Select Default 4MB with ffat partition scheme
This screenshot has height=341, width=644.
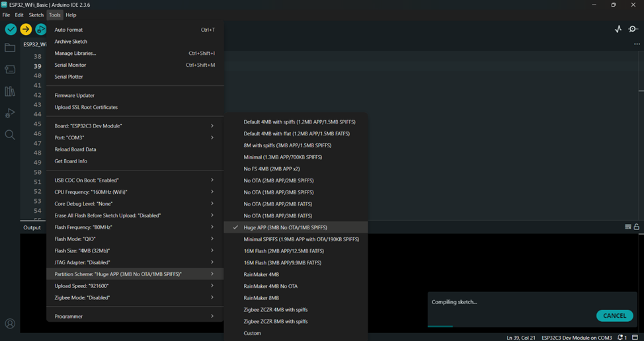[296, 133]
